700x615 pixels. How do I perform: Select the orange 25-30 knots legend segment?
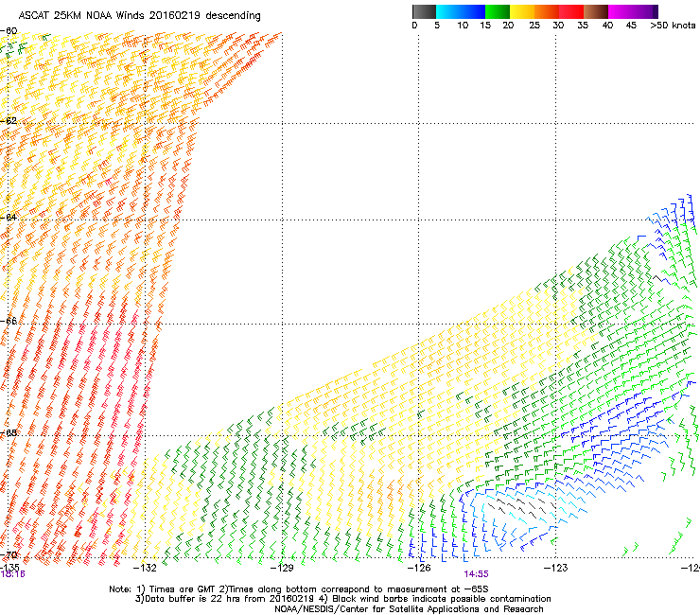click(x=547, y=11)
